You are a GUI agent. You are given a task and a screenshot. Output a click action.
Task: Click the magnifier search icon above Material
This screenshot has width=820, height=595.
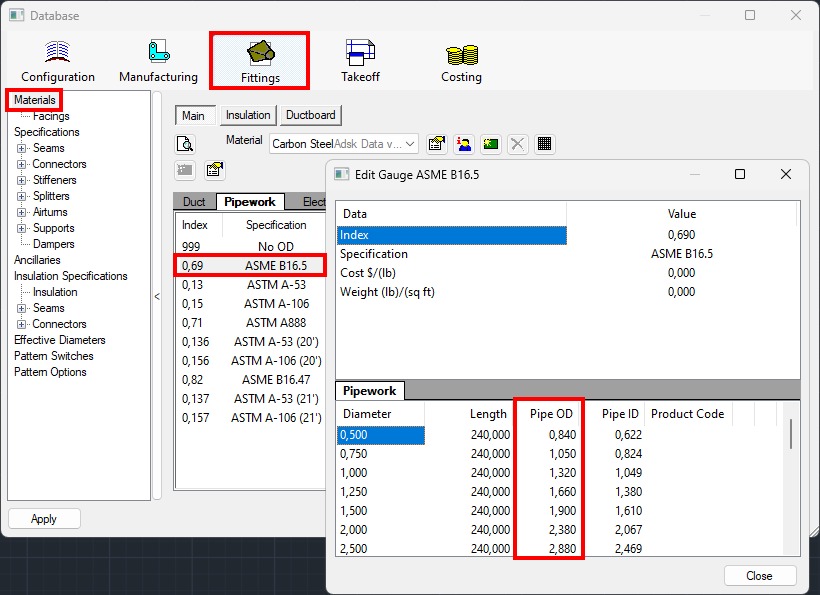[x=184, y=143]
